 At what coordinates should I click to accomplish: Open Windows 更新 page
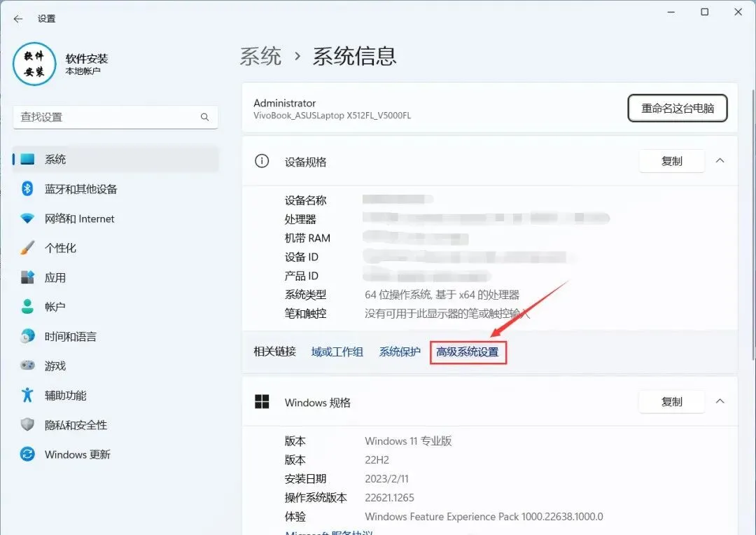pos(115,454)
